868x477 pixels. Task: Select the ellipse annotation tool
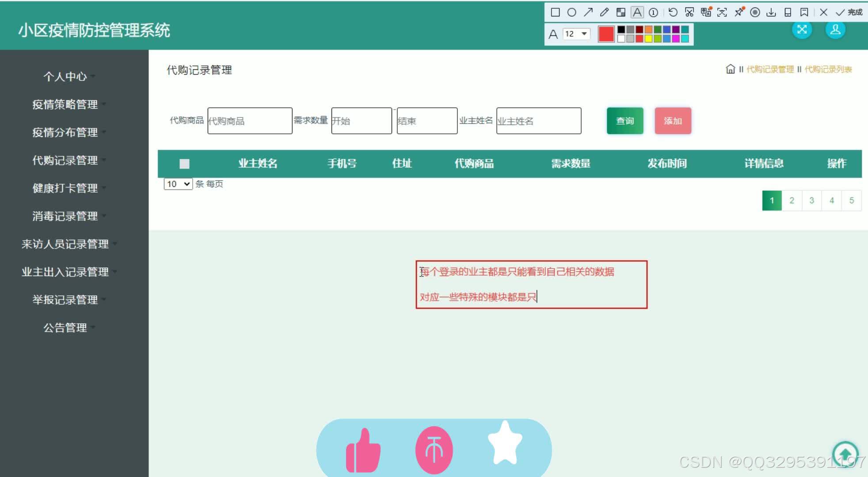(x=571, y=12)
